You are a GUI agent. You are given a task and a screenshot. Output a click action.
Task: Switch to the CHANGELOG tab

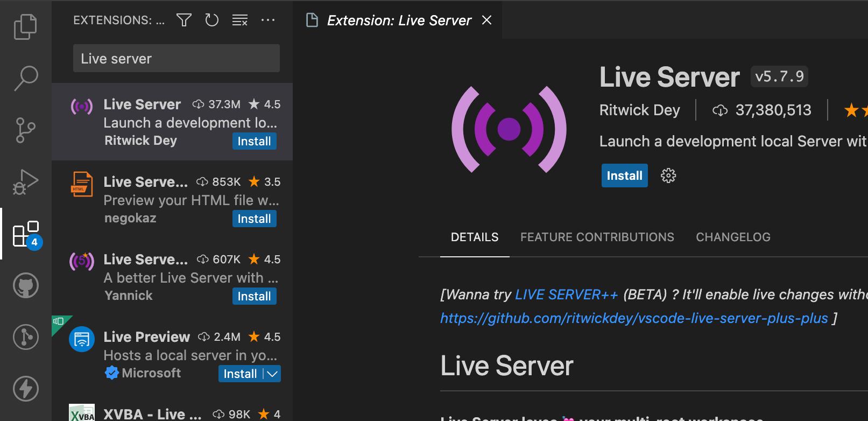[x=733, y=237]
